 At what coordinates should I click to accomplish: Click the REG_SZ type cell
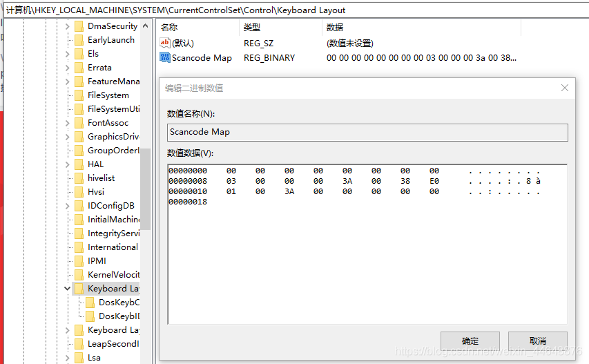[x=258, y=44]
